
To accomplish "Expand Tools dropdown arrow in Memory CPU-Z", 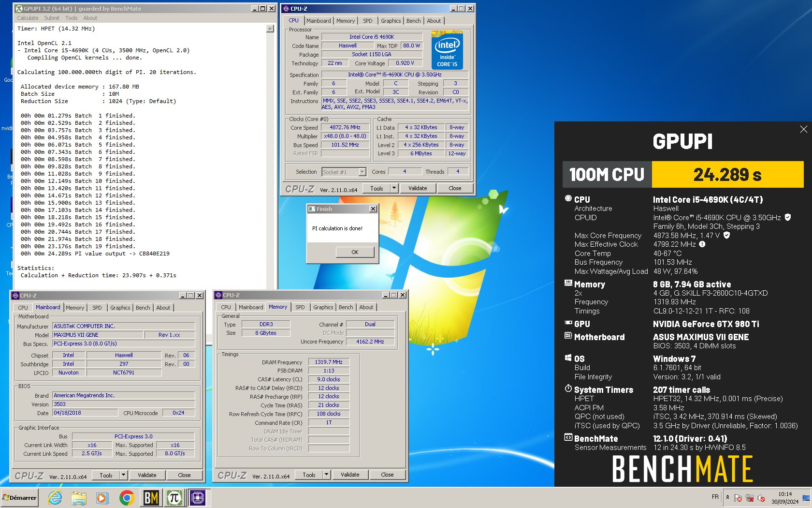I will coord(326,475).
